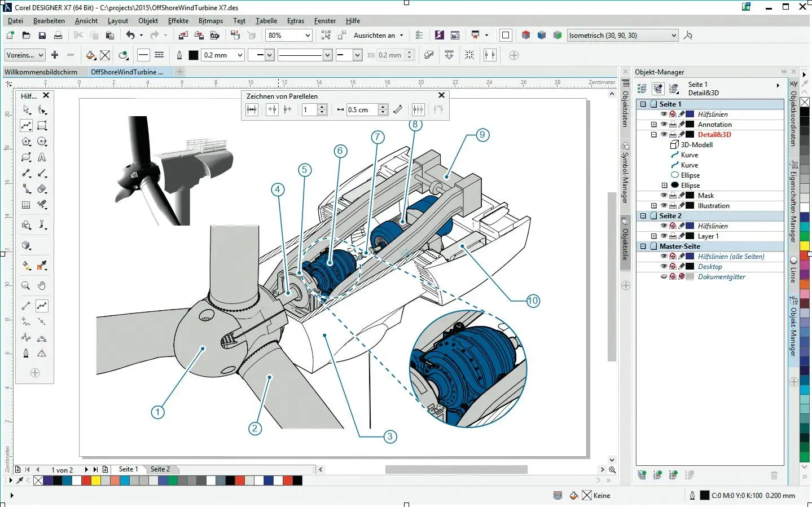The image size is (812, 507).
Task: Select the Table tool in the toolbox
Action: point(26,205)
